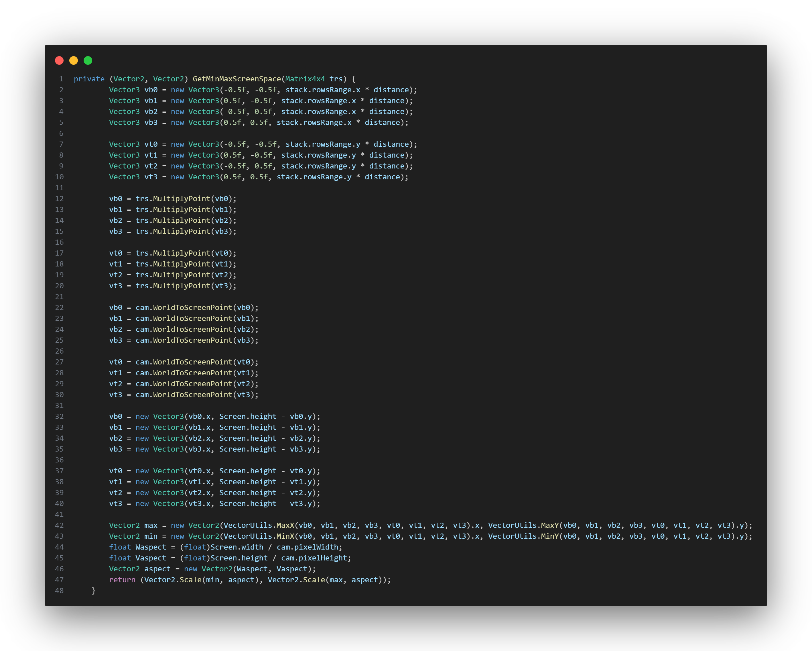
Task: Click 'cam.WorldToScreenPoint(vb1)' on line 23
Action: [x=195, y=319]
